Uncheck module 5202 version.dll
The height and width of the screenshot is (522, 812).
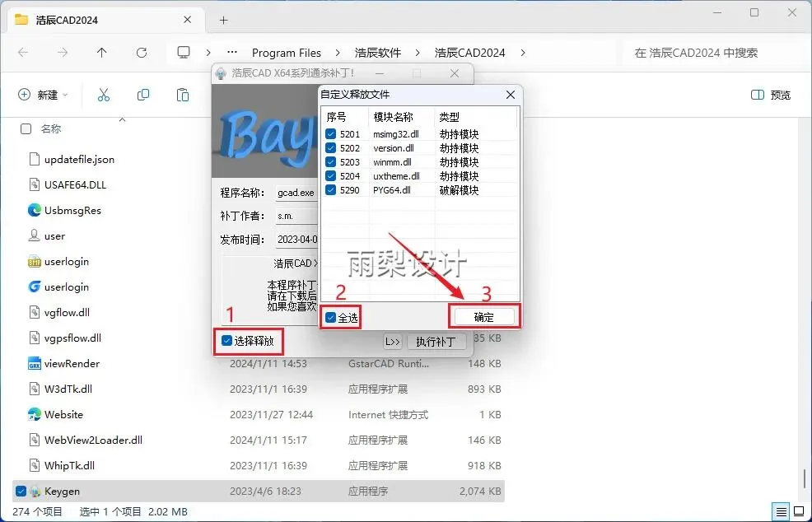pyautogui.click(x=330, y=148)
